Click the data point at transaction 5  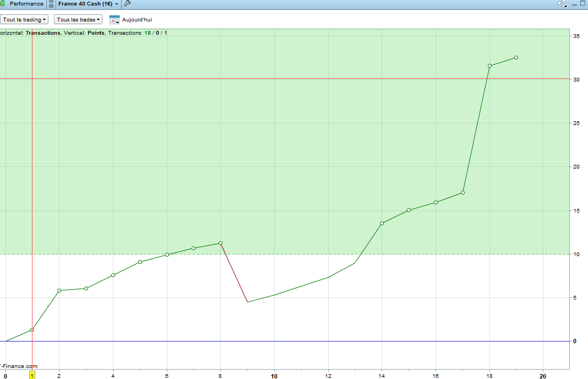[140, 262]
